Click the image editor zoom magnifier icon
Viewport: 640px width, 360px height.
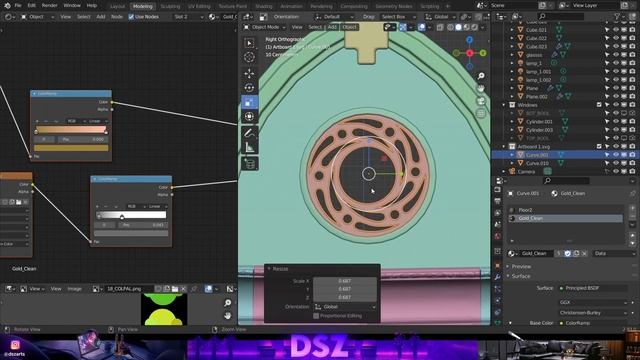(227, 302)
